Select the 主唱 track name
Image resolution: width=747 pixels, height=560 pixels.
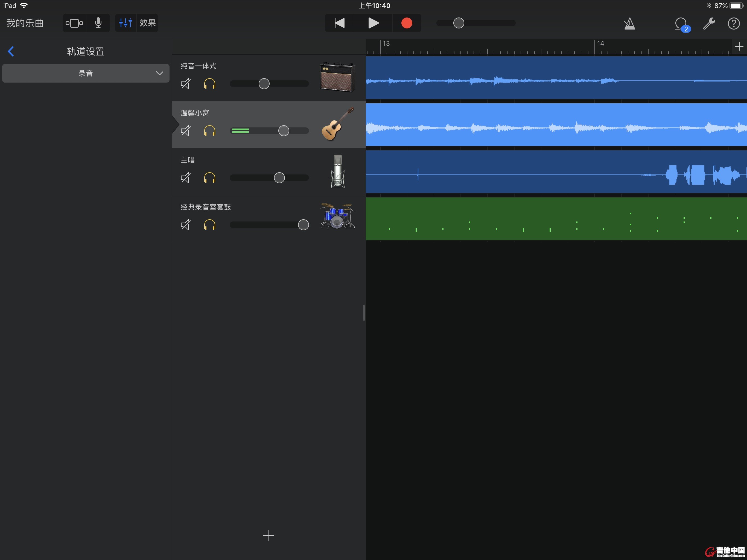click(x=187, y=160)
